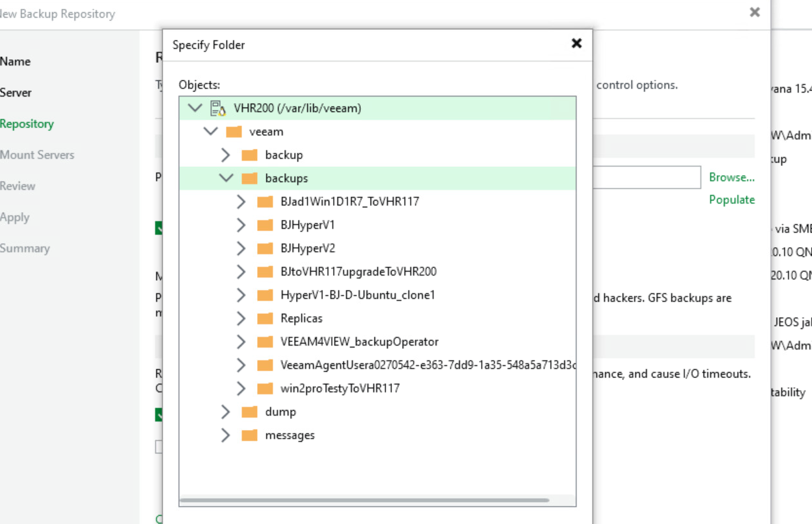Screen dimensions: 812x524
Task: Select the Replicas folder icon
Action: pos(265,318)
